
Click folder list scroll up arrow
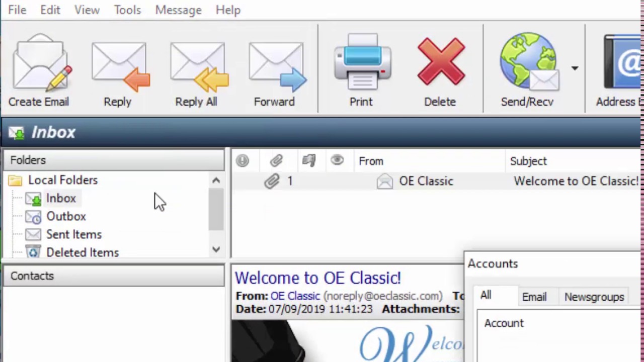tap(216, 180)
